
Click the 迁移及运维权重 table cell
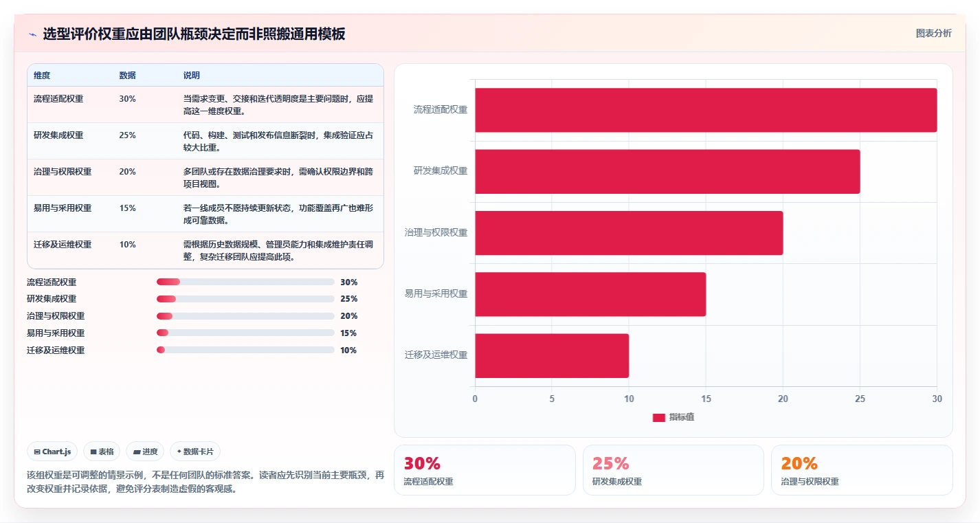(x=63, y=244)
